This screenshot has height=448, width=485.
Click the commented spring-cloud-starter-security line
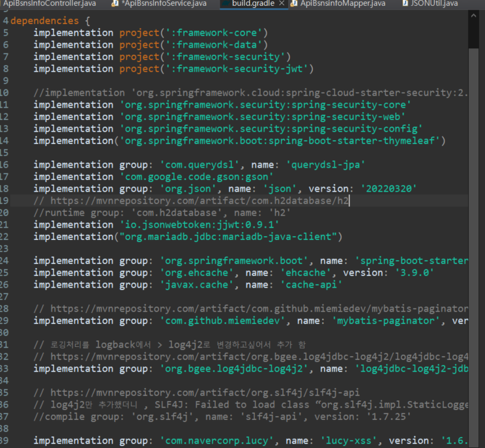[250, 93]
